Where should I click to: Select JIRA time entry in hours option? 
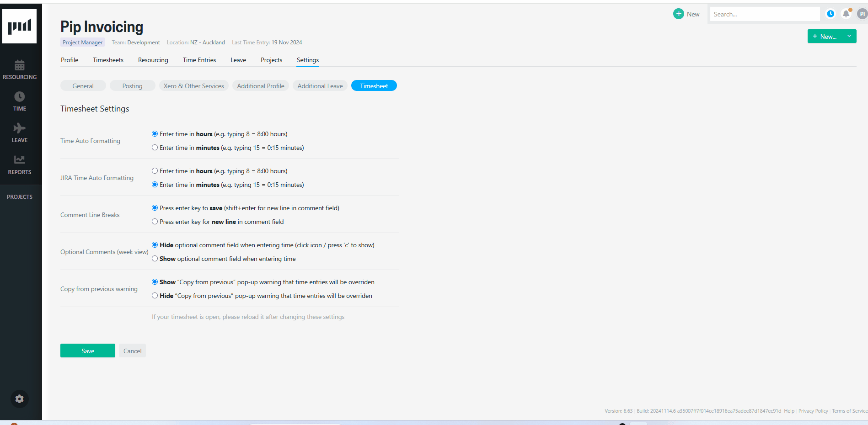[x=155, y=171]
